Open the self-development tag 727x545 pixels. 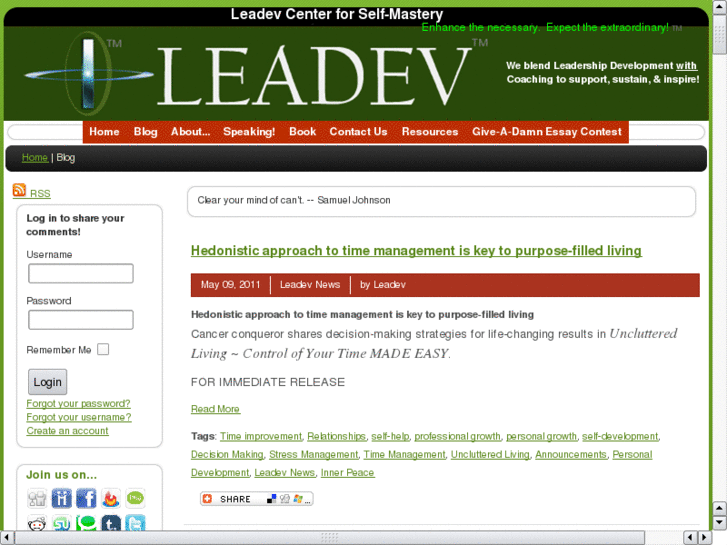click(620, 436)
